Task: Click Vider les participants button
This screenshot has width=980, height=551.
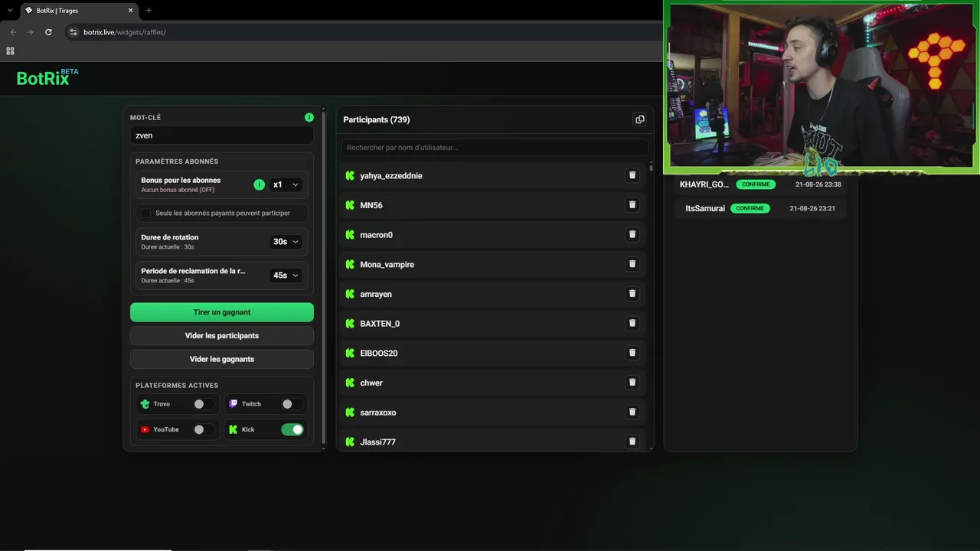Action: (222, 335)
